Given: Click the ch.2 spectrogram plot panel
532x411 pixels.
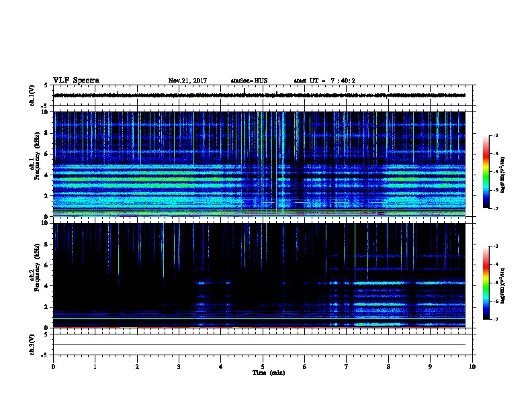Looking at the screenshot, I should [259, 275].
